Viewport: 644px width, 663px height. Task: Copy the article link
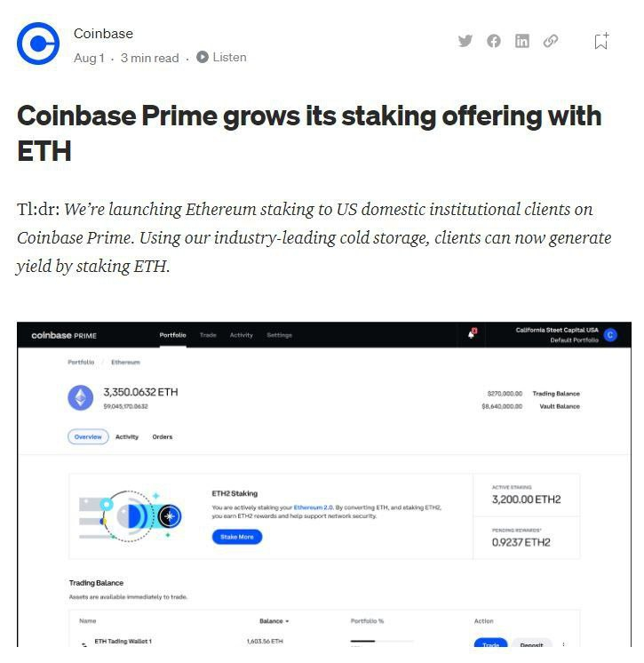551,41
